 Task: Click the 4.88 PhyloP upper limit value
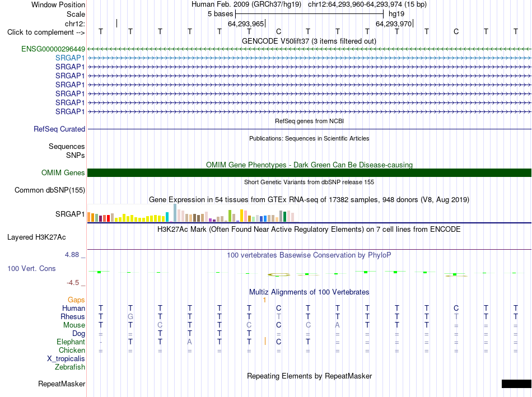pos(72,254)
